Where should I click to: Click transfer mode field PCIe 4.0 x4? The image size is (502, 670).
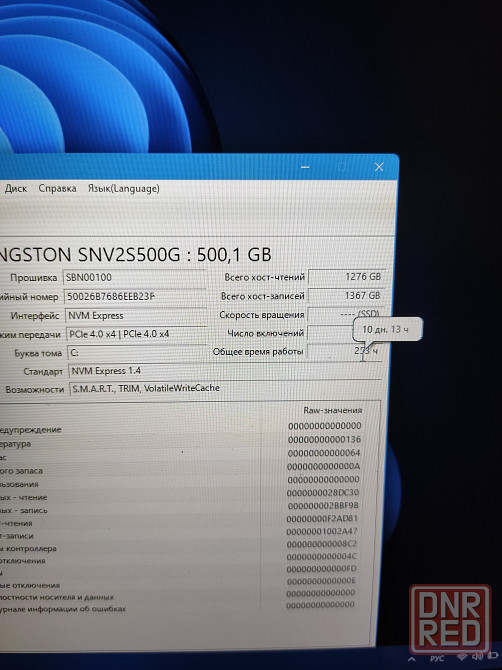(137, 334)
